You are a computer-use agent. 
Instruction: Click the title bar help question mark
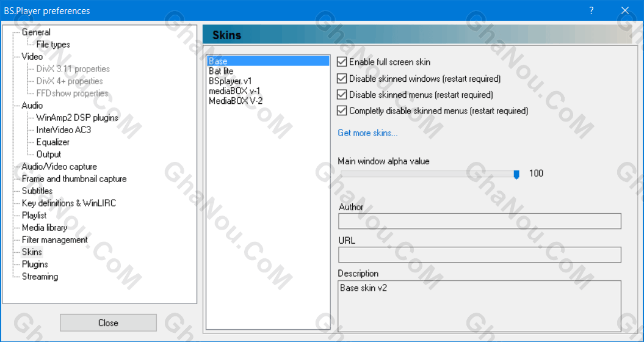[592, 10]
